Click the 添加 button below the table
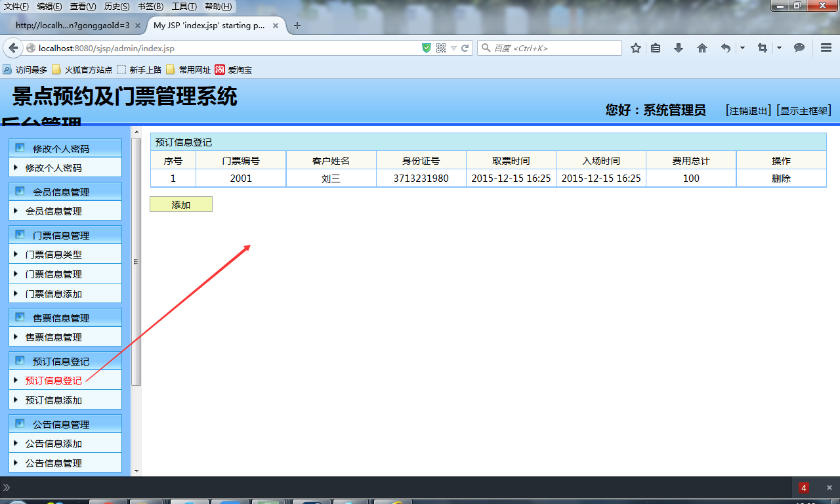Screen dimensions: 840x504 click(x=181, y=205)
